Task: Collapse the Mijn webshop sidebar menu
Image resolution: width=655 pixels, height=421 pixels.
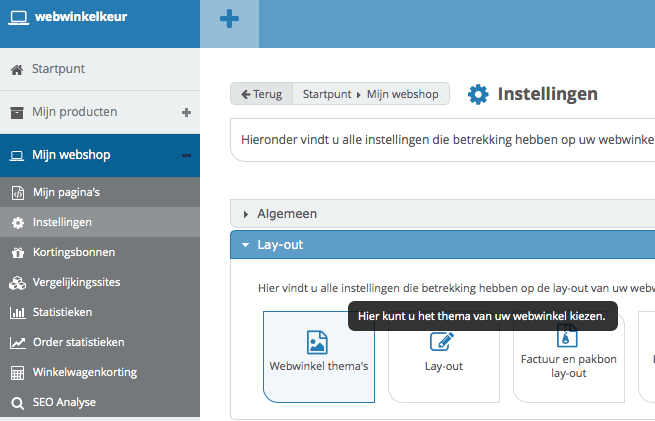Action: (x=186, y=155)
